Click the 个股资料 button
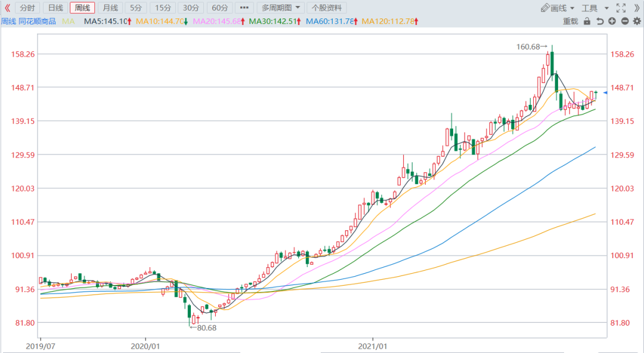 327,8
